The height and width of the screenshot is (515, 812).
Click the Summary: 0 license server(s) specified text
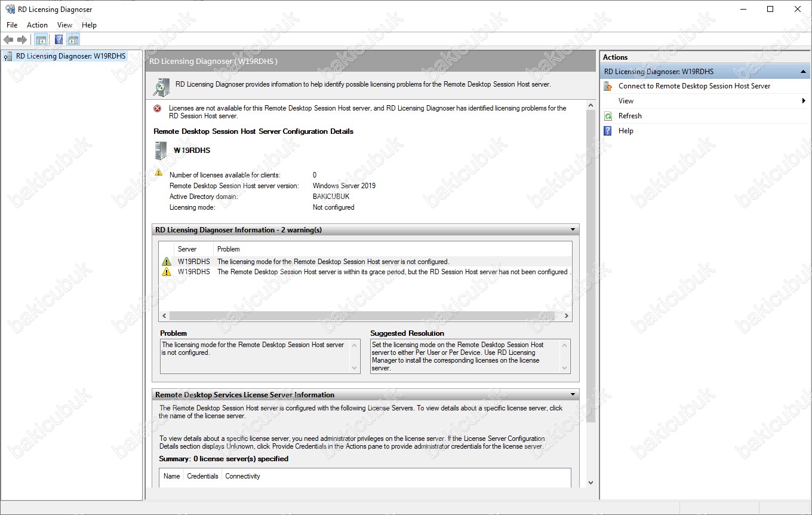pyautogui.click(x=223, y=459)
